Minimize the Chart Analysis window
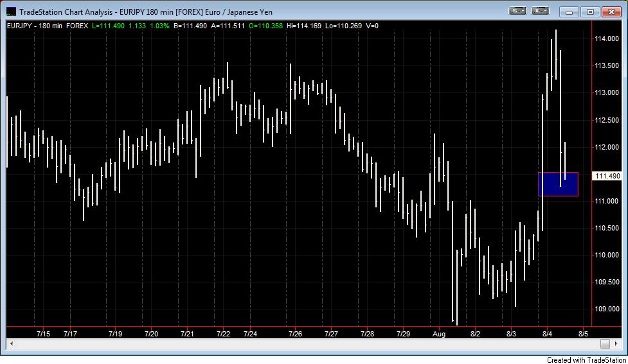Screen dimensions: 628x364 [x=569, y=12]
